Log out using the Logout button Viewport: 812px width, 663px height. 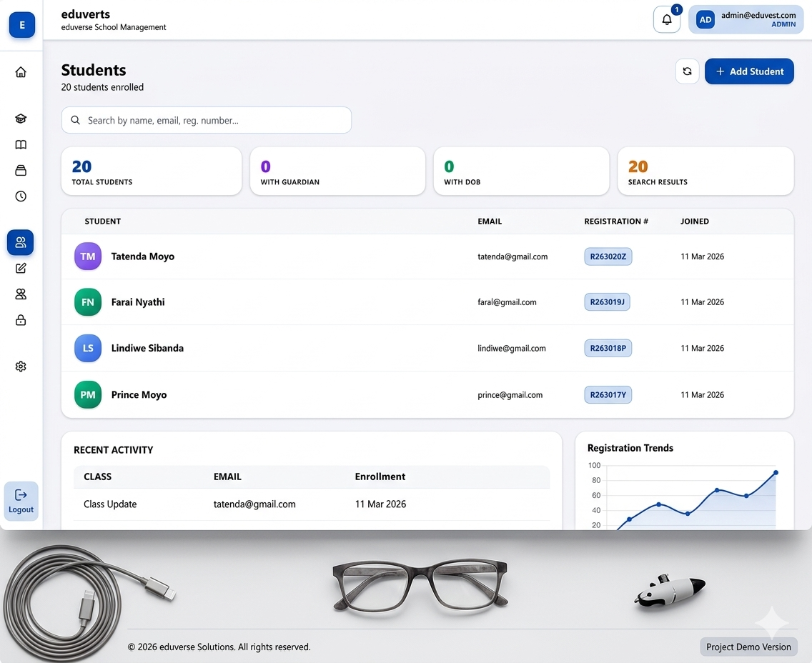(21, 501)
